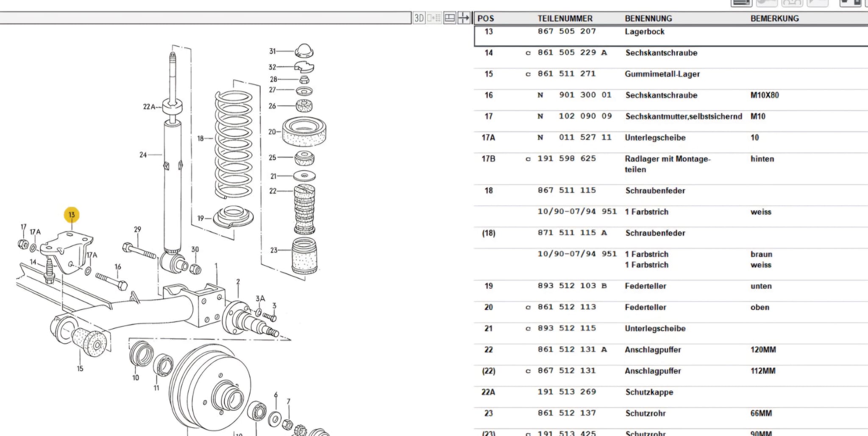Click the TEILENUMMER column header
The width and height of the screenshot is (868, 436).
[565, 19]
